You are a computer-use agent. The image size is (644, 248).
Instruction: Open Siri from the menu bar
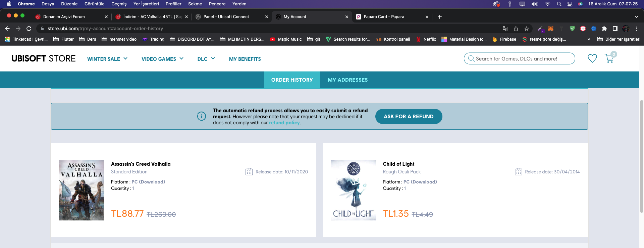click(x=580, y=4)
